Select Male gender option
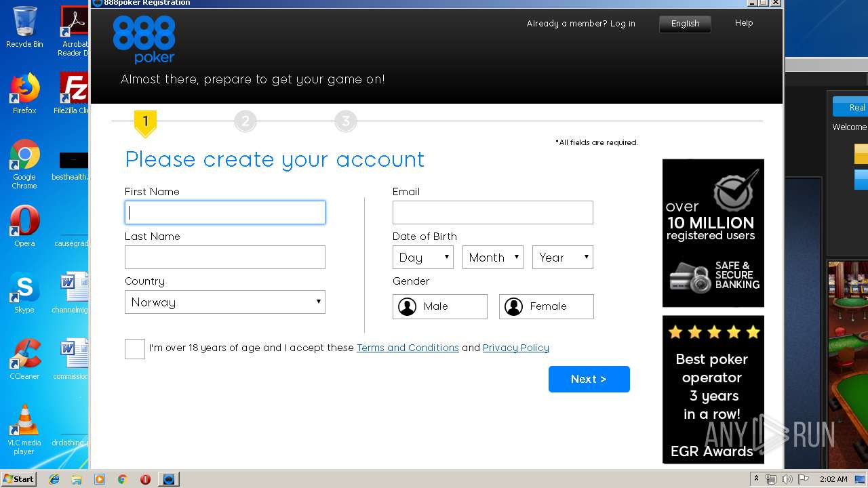The width and height of the screenshot is (868, 488). pyautogui.click(x=440, y=306)
